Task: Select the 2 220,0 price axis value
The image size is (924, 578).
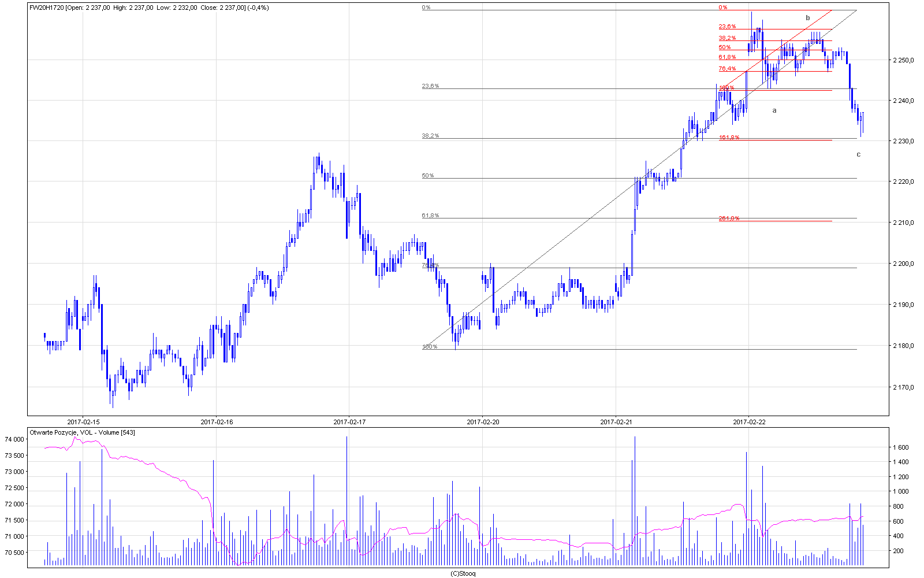Action: (x=903, y=181)
